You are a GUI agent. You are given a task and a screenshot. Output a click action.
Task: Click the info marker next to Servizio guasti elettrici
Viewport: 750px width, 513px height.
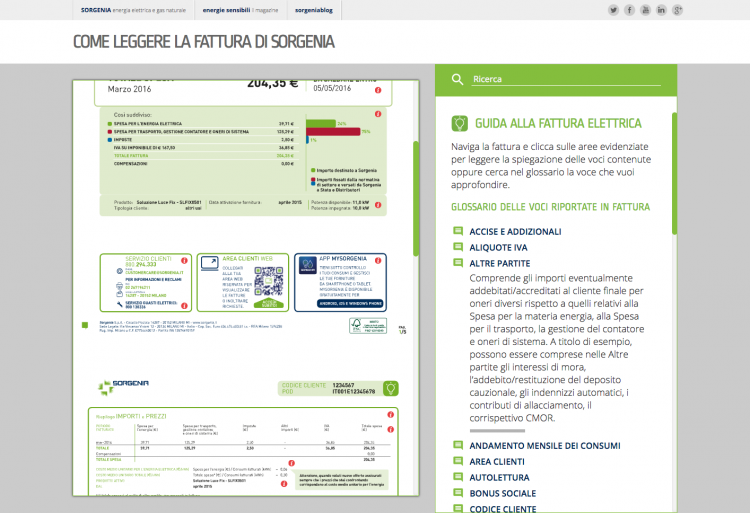184,306
